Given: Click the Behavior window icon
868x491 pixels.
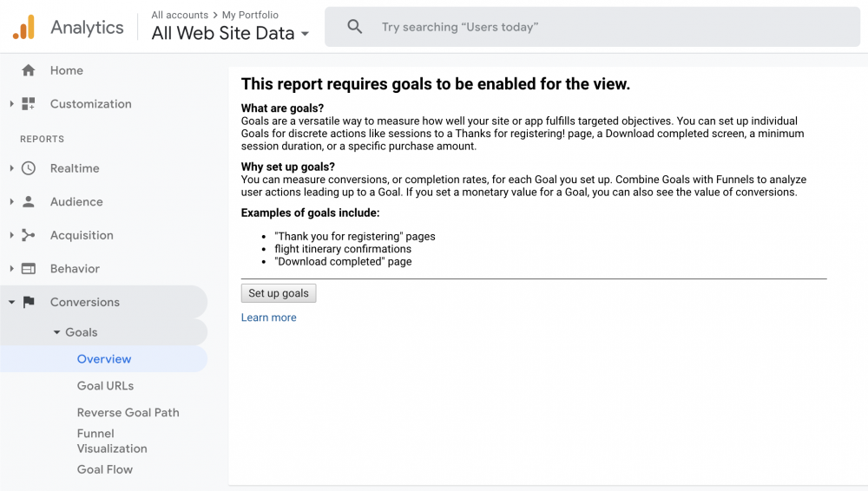Looking at the screenshot, I should 29,269.
